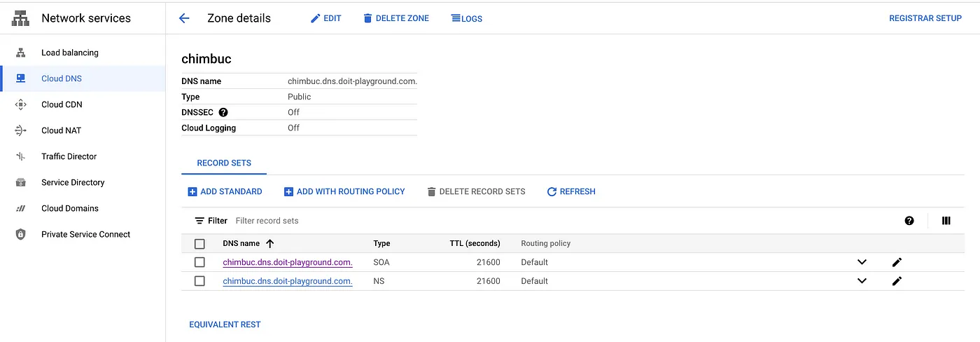Image resolution: width=980 pixels, height=342 pixels.
Task: Click the Cloud CDN sidebar icon
Action: 21,104
